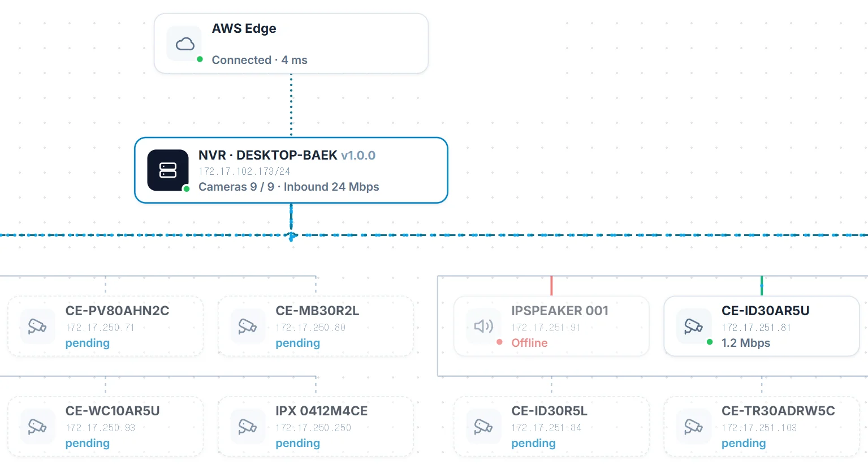This screenshot has height=464, width=868.
Task: Select the NVR · DESKTOP-BAEK title
Action: [x=268, y=155]
